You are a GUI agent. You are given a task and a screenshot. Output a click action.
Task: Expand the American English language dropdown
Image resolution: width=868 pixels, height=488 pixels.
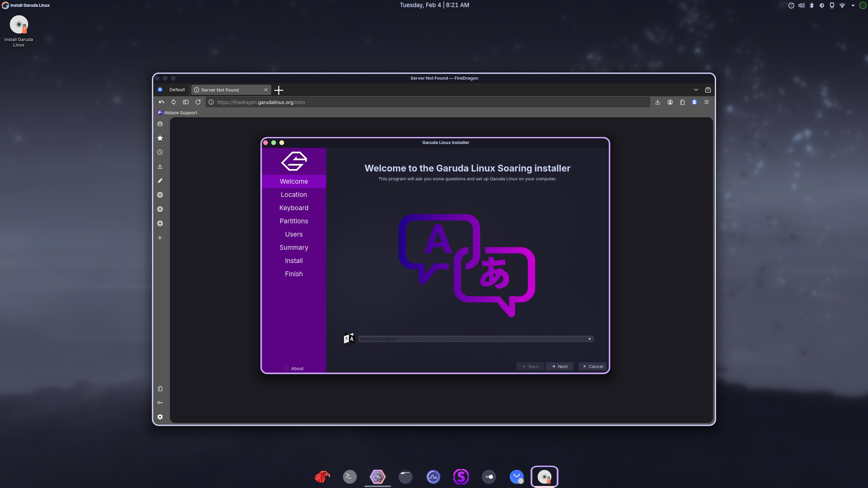click(476, 339)
